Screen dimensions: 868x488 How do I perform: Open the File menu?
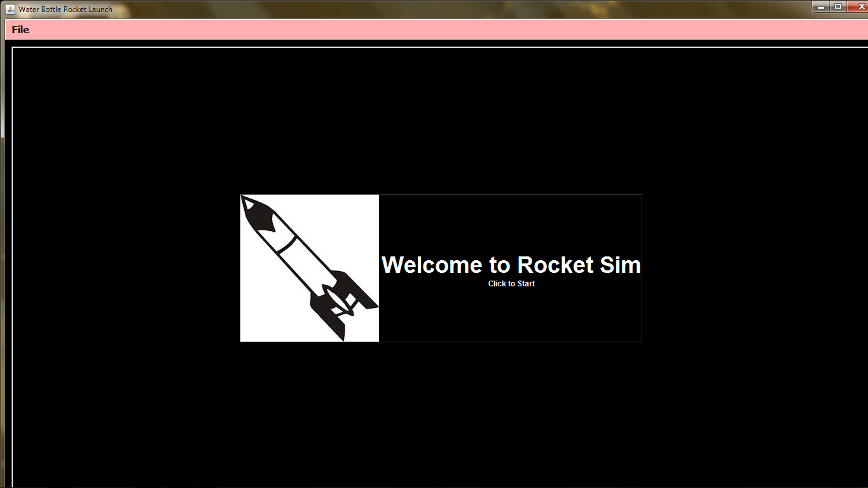(20, 30)
